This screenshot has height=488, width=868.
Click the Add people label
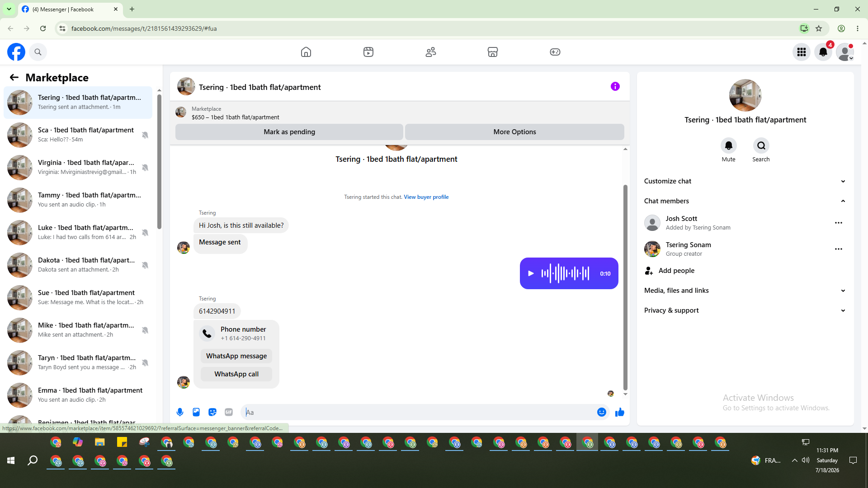click(676, 271)
